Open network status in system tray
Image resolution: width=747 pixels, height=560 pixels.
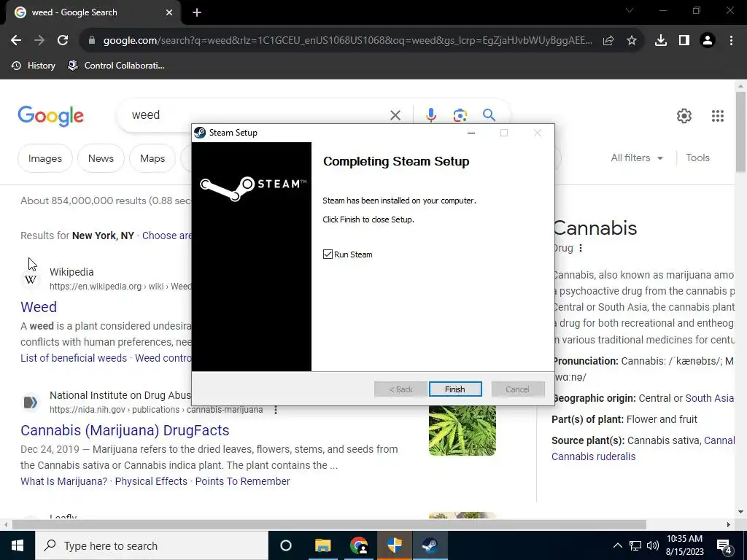pos(635,545)
